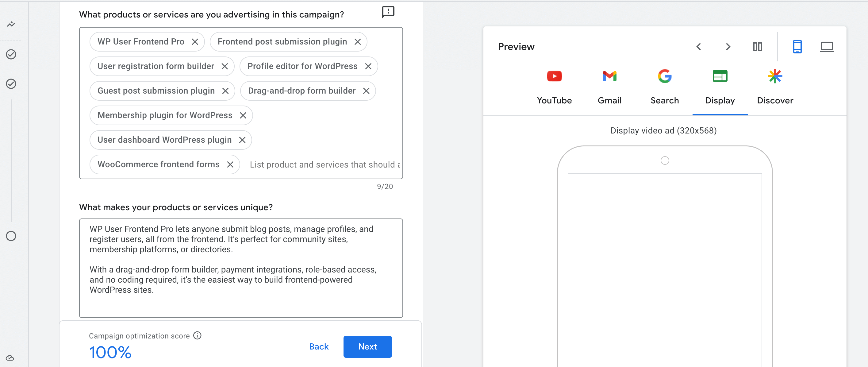Remove Frontend post submission plugin chip
This screenshot has width=868, height=367.
(358, 42)
